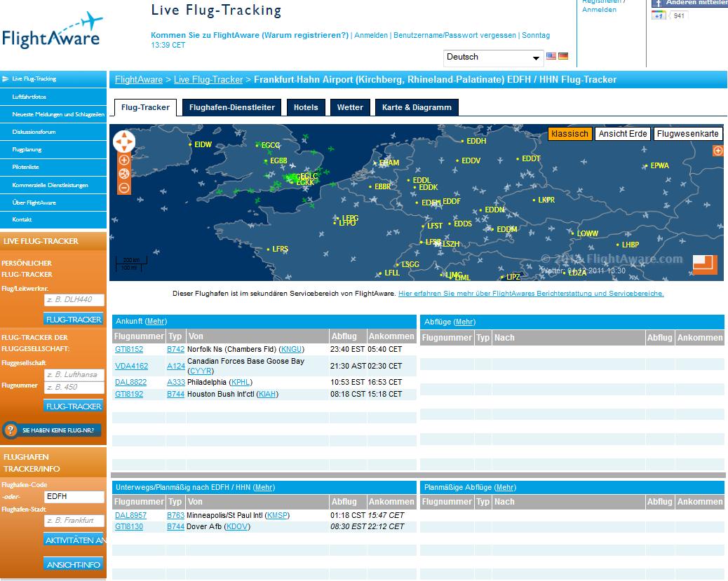Click the orange overview map toggle icon
Image resolution: width=728 pixels, height=581 pixels.
pyautogui.click(x=705, y=264)
